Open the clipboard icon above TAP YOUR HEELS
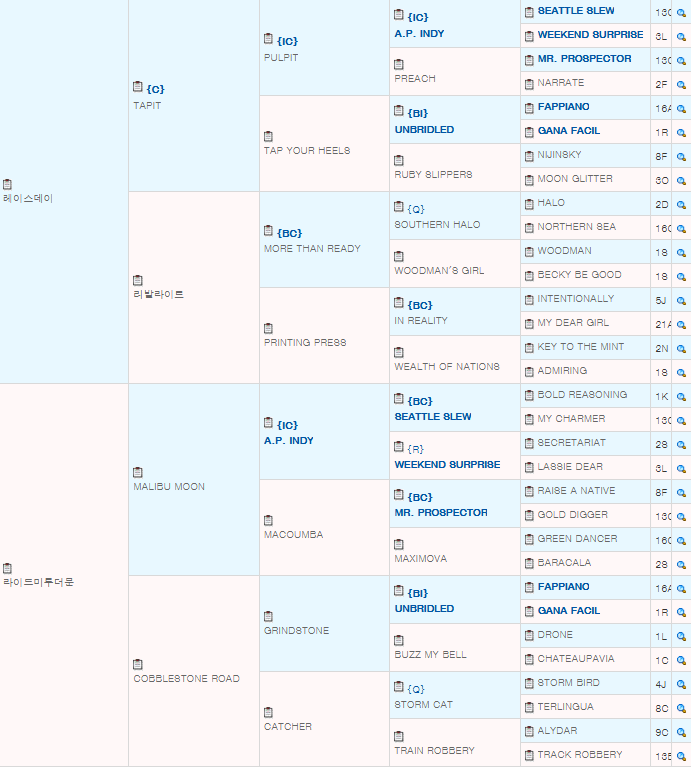Viewport: 691px width, 767px height. point(268,136)
